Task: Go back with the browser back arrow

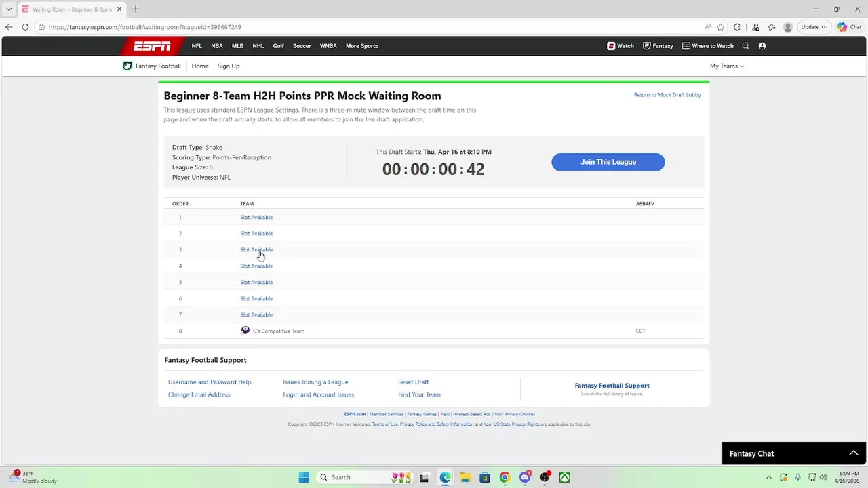Action: [9, 27]
